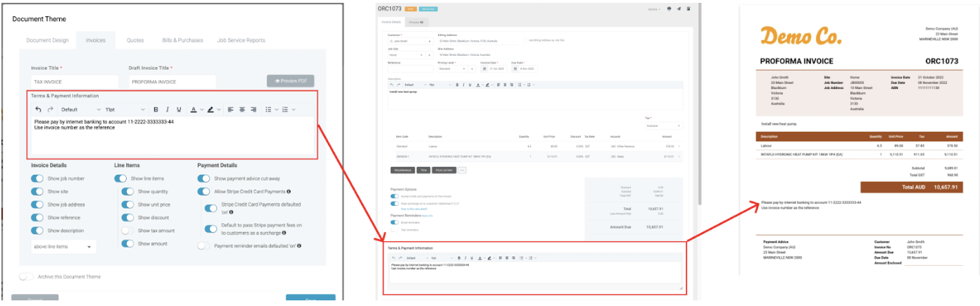
Task: Undo in Document Theme terms editor
Action: tap(38, 109)
